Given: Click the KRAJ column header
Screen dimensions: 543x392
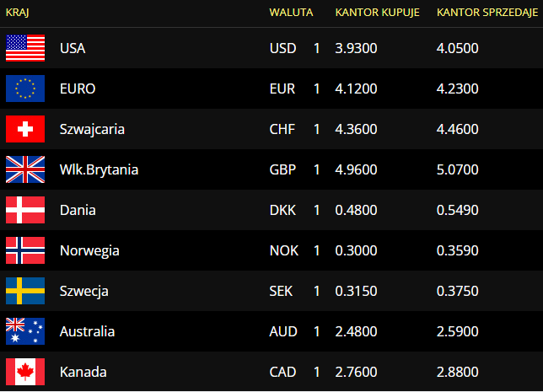Looking at the screenshot, I should (x=18, y=13).
